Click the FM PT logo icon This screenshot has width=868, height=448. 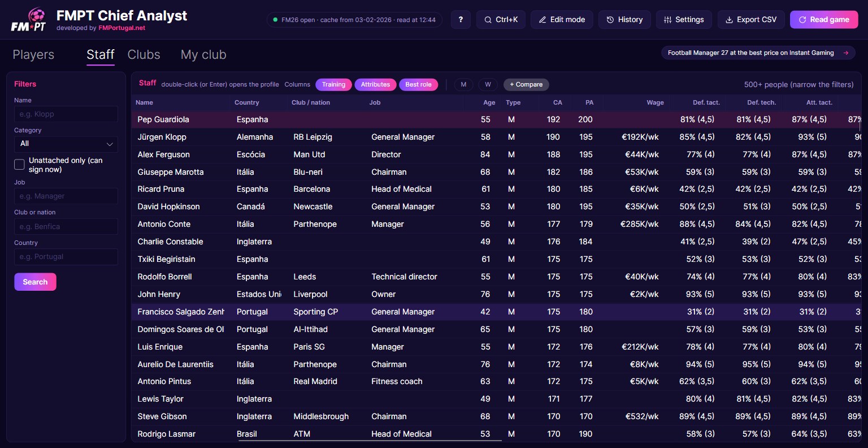tap(28, 20)
